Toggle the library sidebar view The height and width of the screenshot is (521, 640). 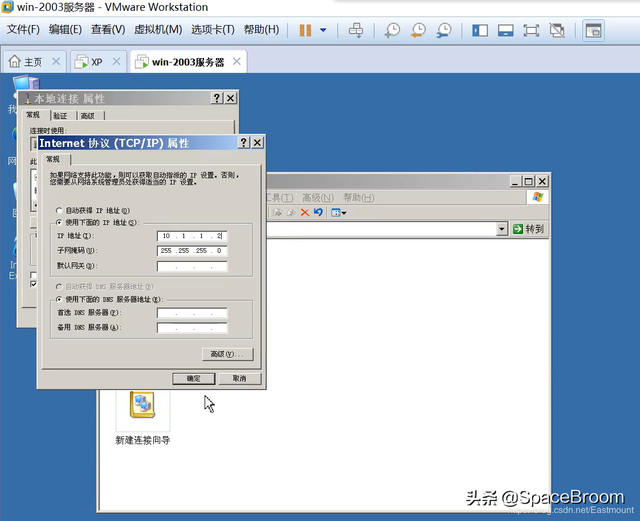point(480,30)
